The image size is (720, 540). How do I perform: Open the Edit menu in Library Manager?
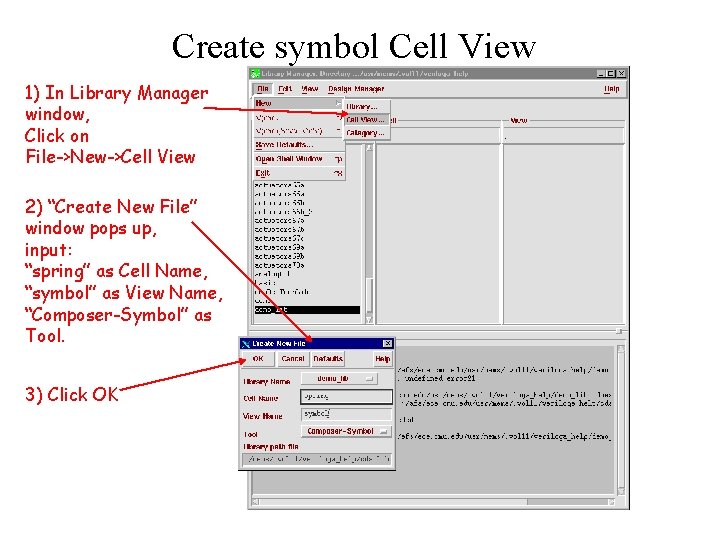285,89
